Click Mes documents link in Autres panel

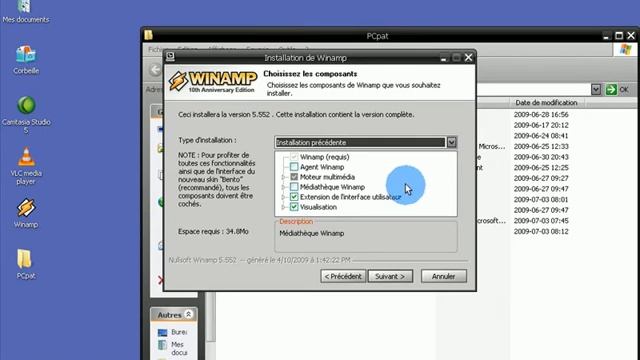coord(179,349)
